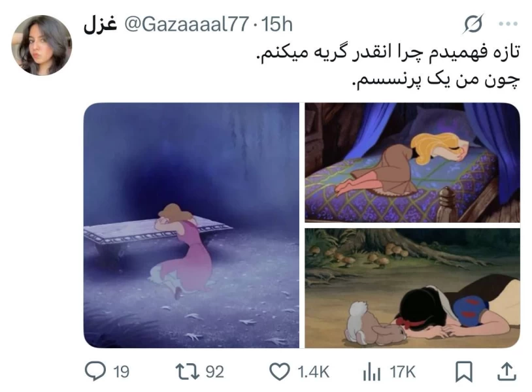The image size is (532, 392).
Task: Open the reply comment icon
Action: point(95,371)
